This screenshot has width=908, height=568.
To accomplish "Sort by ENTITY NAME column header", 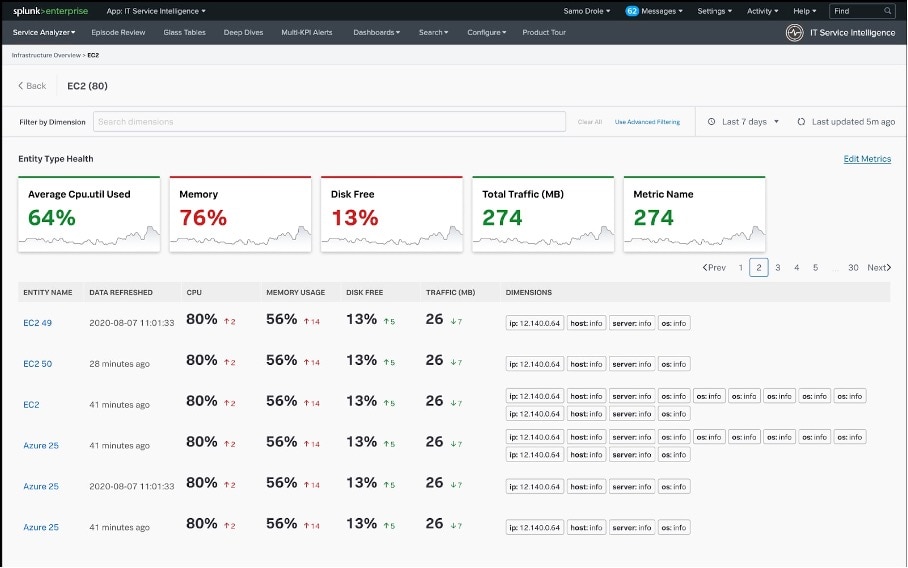I will tap(47, 292).
